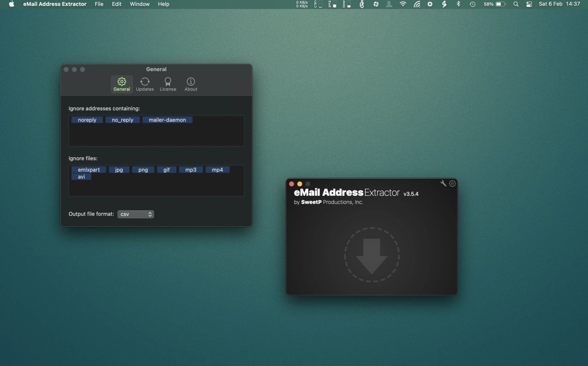This screenshot has width=588, height=366.
Task: Open the output file format dropdown
Action: 136,213
